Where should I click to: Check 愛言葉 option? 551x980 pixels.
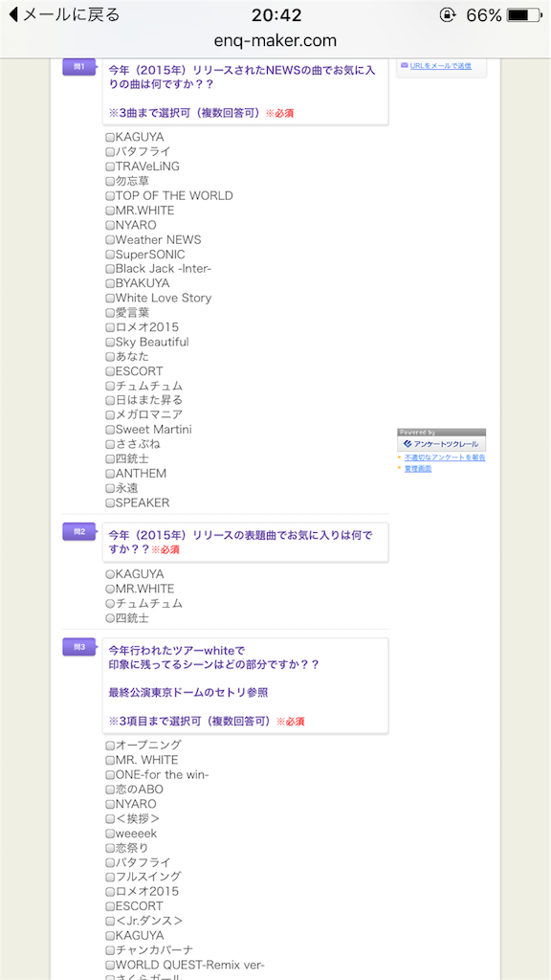point(110,313)
